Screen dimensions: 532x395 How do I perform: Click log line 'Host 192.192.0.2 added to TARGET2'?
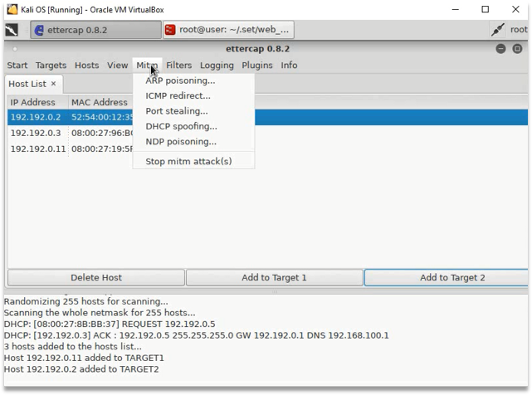click(x=81, y=369)
